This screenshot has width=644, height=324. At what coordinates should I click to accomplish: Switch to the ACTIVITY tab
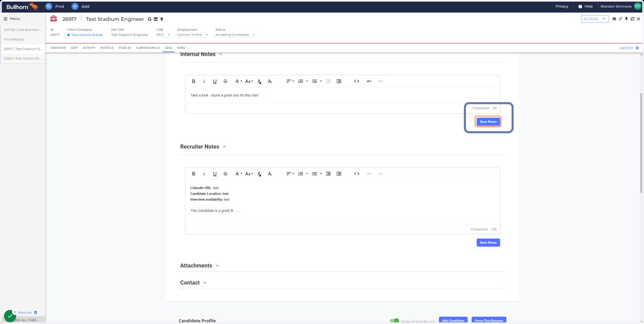[89, 48]
